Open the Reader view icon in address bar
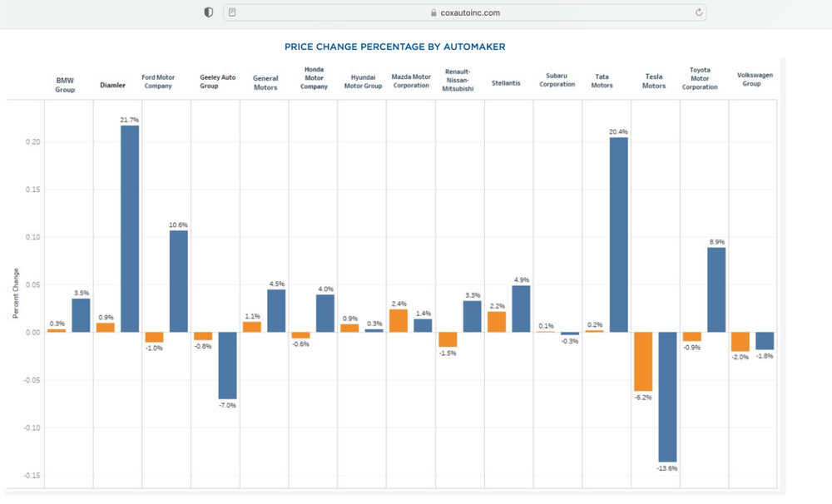832x504 pixels. [x=232, y=12]
